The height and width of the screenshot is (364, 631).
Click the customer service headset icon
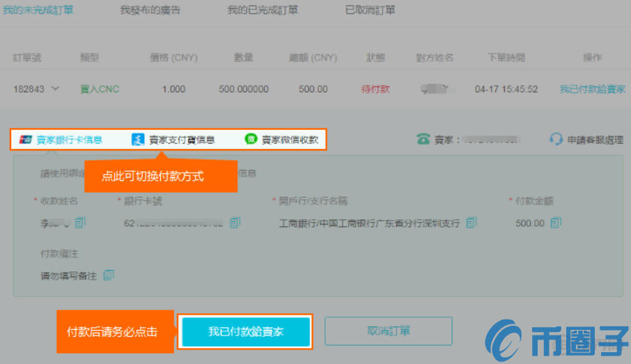pos(556,139)
